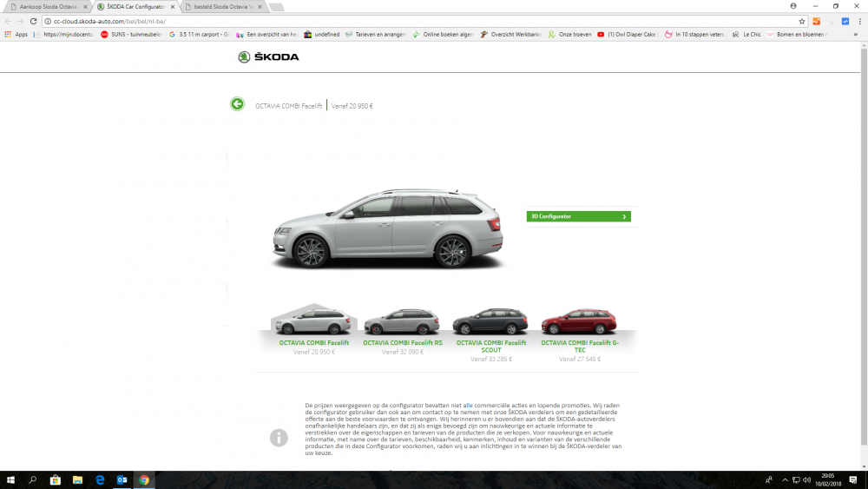Open a new browser tab
This screenshot has height=489, width=868.
coord(277,7)
